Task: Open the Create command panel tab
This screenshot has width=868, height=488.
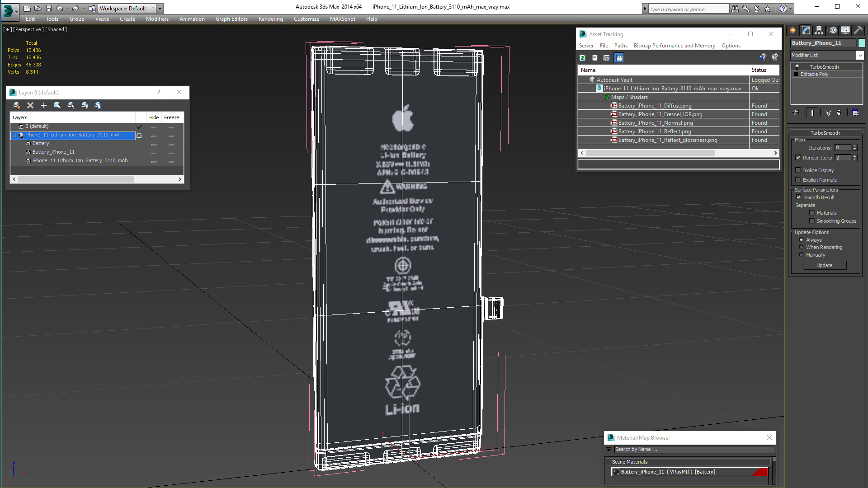Action: pos(793,30)
